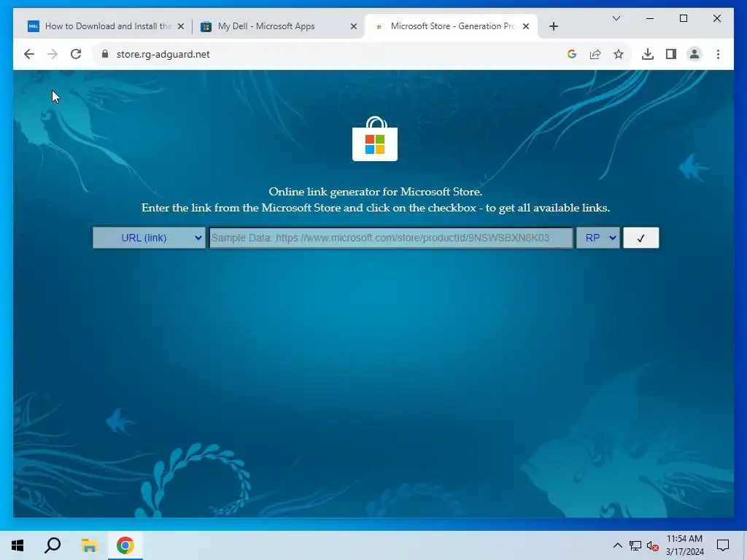Image resolution: width=747 pixels, height=560 pixels.
Task: Maximize the Chrome window
Action: [683, 18]
